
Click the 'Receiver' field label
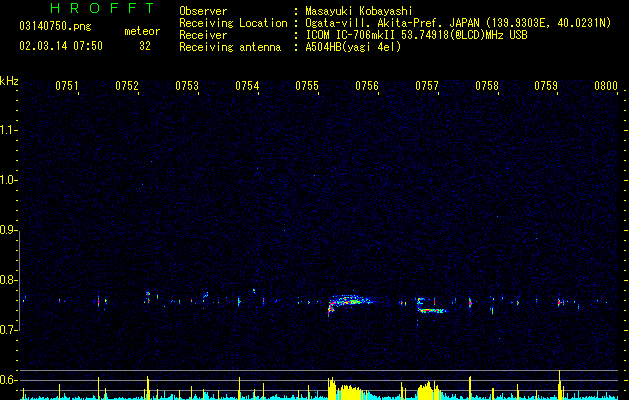203,35
